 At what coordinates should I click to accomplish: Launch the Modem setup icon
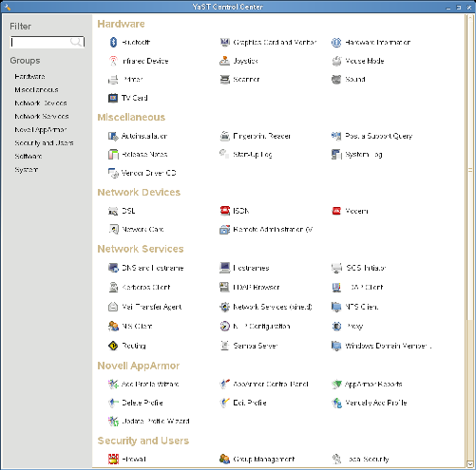pos(336,211)
